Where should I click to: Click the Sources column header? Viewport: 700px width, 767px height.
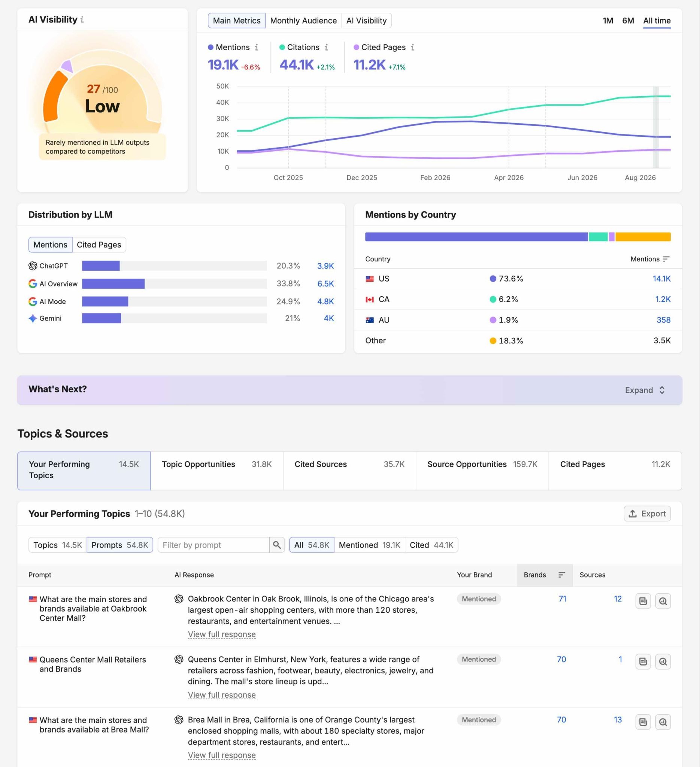click(x=593, y=575)
